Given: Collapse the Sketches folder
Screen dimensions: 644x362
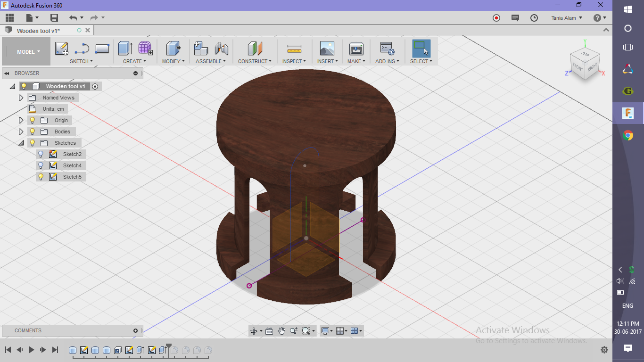Looking at the screenshot, I should point(21,143).
